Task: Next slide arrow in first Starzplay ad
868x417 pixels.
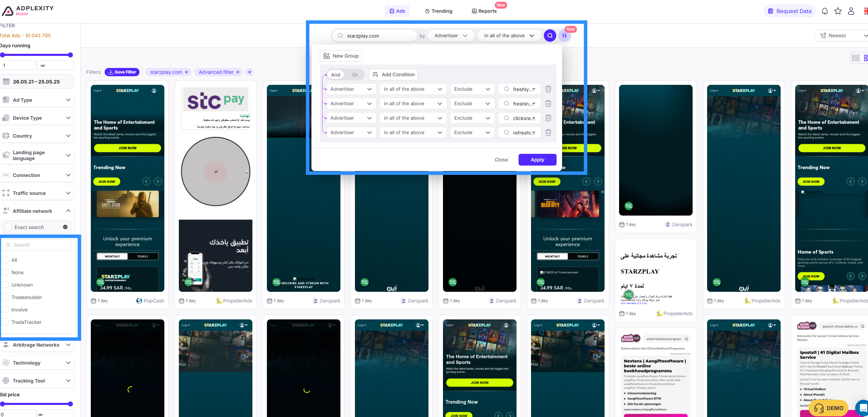Action: 158,181
